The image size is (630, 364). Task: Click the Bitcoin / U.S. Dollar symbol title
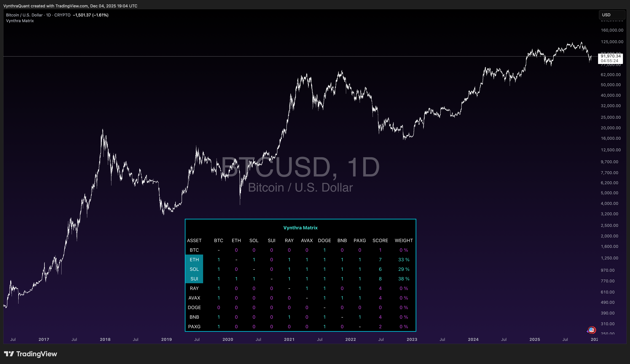tap(24, 15)
